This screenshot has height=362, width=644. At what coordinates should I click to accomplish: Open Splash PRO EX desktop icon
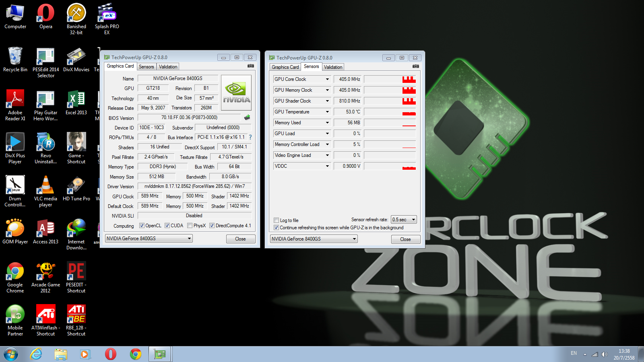pos(107,19)
